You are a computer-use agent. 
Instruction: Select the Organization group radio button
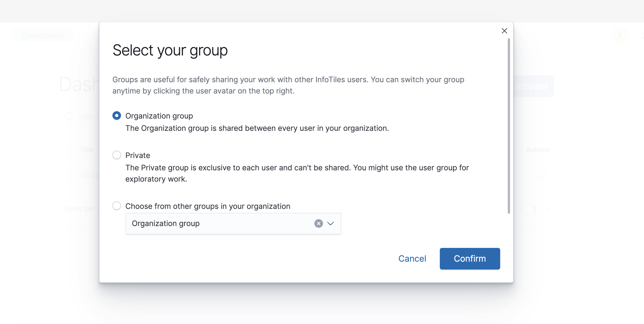click(117, 116)
